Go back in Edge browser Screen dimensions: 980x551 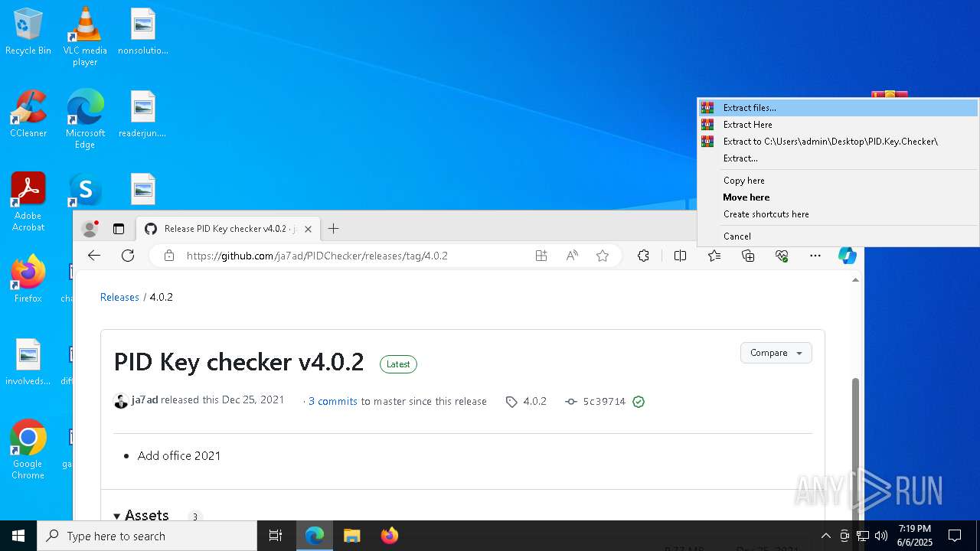click(94, 256)
